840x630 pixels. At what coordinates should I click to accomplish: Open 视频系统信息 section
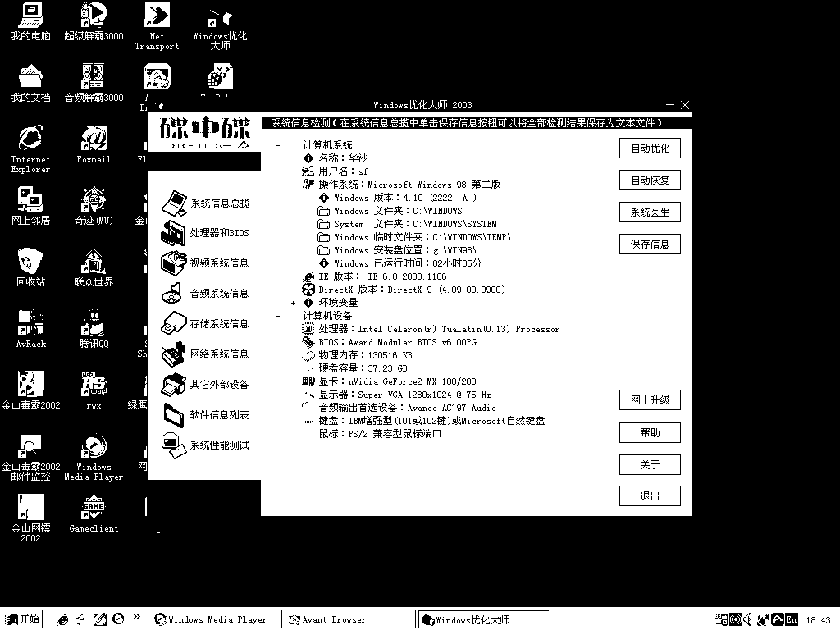pos(205,263)
